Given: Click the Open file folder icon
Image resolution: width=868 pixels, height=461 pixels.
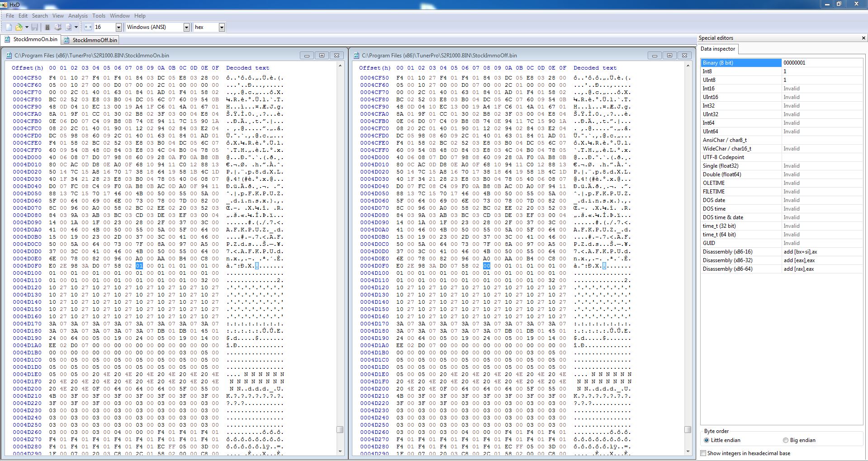Looking at the screenshot, I should (x=19, y=27).
